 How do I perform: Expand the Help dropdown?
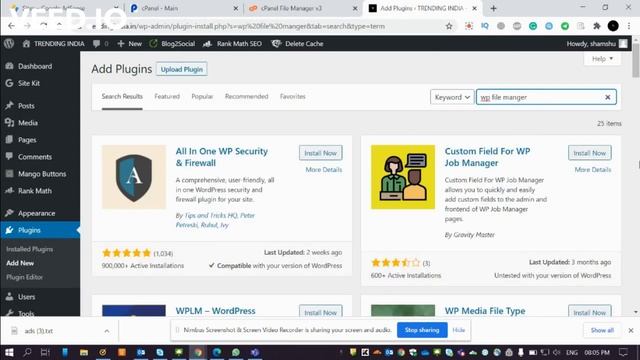pos(602,59)
